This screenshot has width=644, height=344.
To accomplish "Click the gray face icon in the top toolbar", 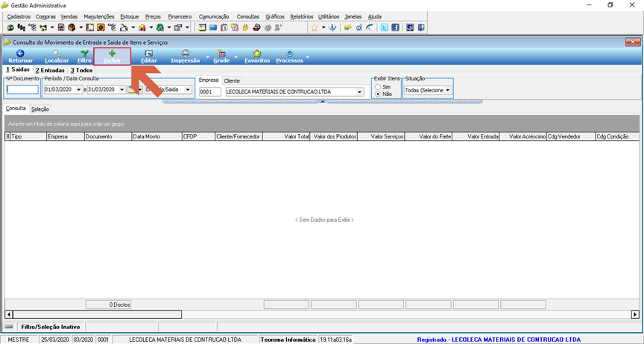I will [x=268, y=28].
